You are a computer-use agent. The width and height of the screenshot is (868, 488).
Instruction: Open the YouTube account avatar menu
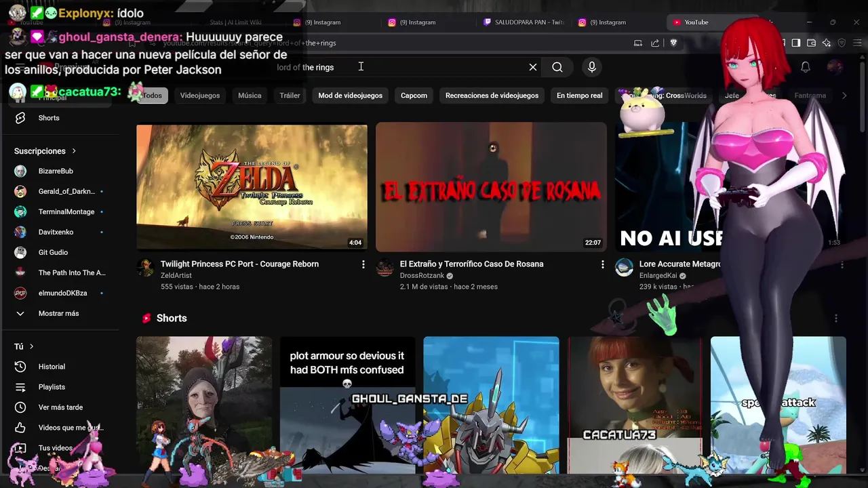(835, 67)
